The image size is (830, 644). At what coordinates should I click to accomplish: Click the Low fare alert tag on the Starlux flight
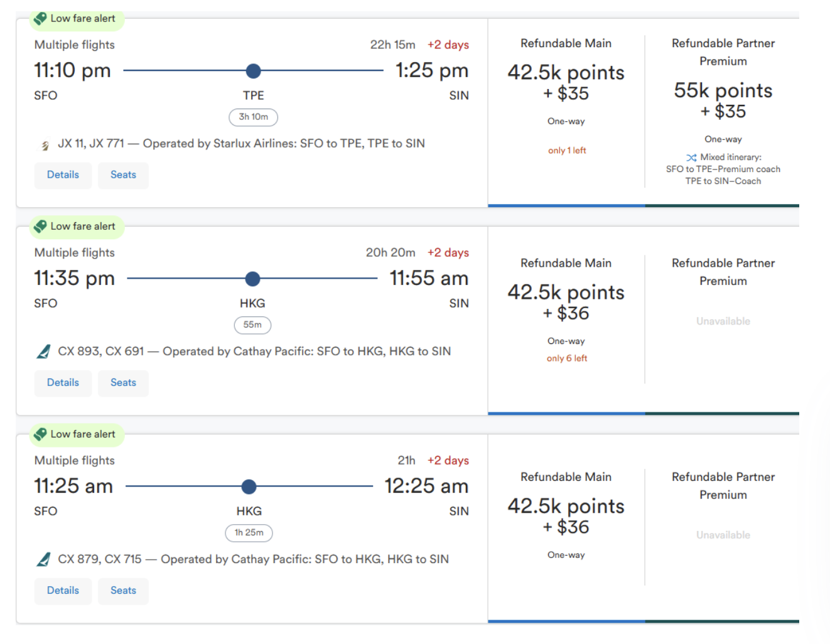[77, 19]
